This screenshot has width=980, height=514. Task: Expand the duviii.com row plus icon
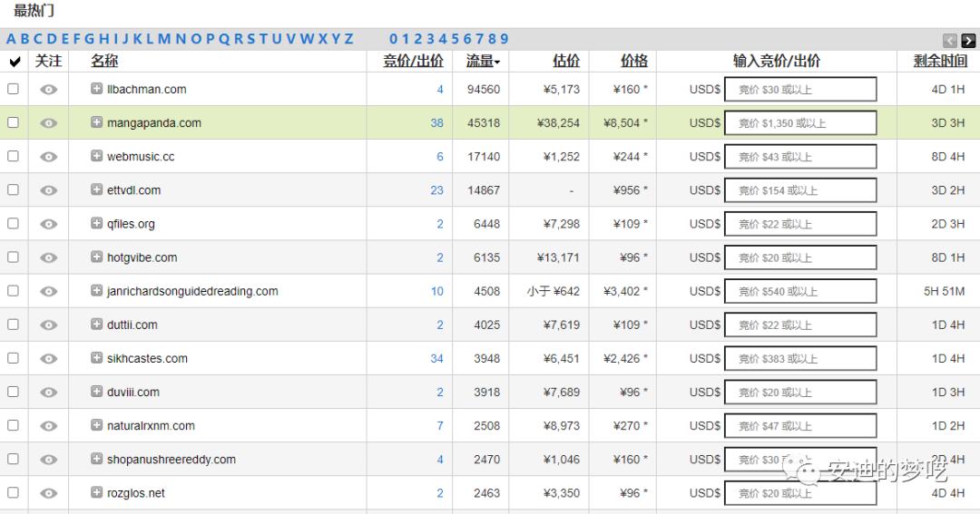tap(97, 392)
